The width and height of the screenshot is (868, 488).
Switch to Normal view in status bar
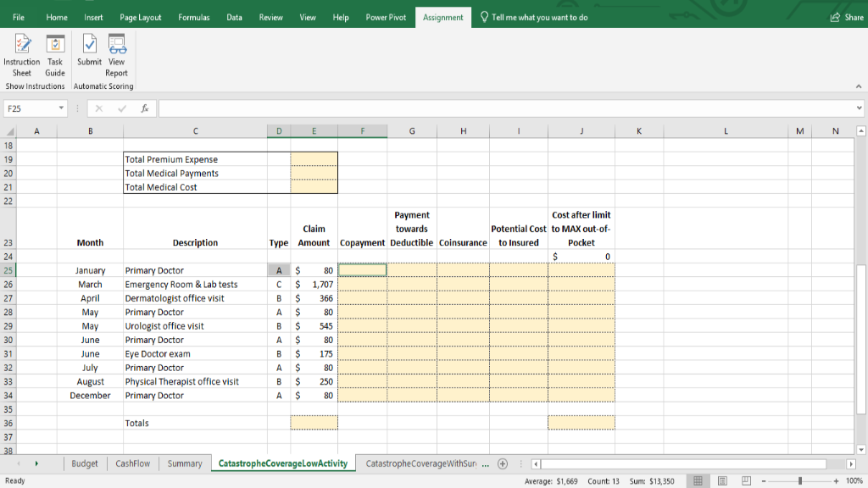pyautogui.click(x=698, y=480)
